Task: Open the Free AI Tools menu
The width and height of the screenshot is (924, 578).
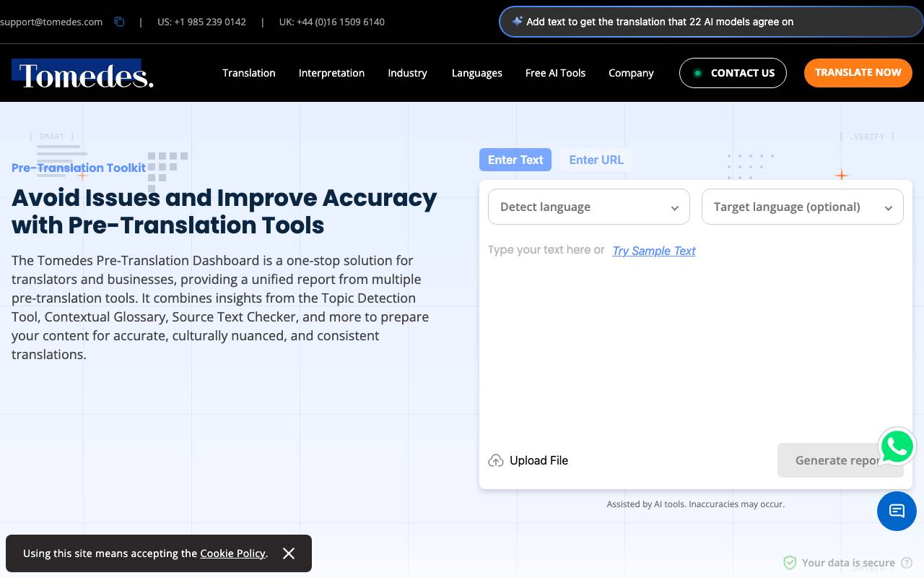Action: coord(555,73)
